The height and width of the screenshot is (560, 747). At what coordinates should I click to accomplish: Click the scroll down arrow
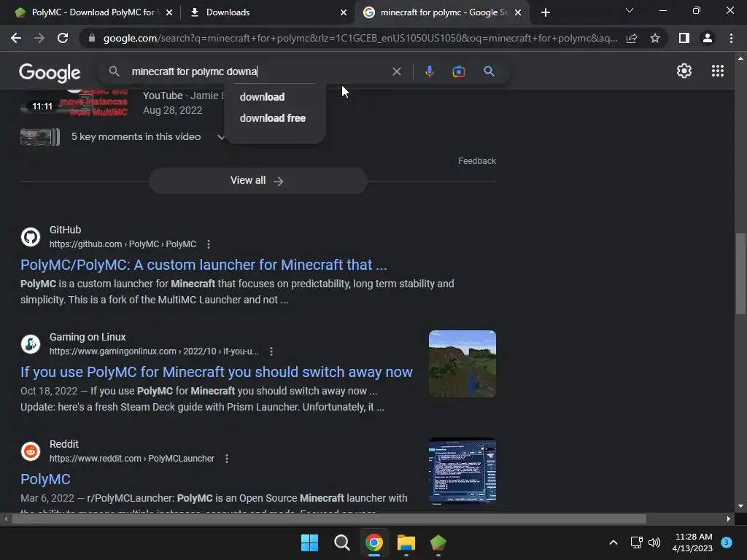pyautogui.click(x=740, y=506)
